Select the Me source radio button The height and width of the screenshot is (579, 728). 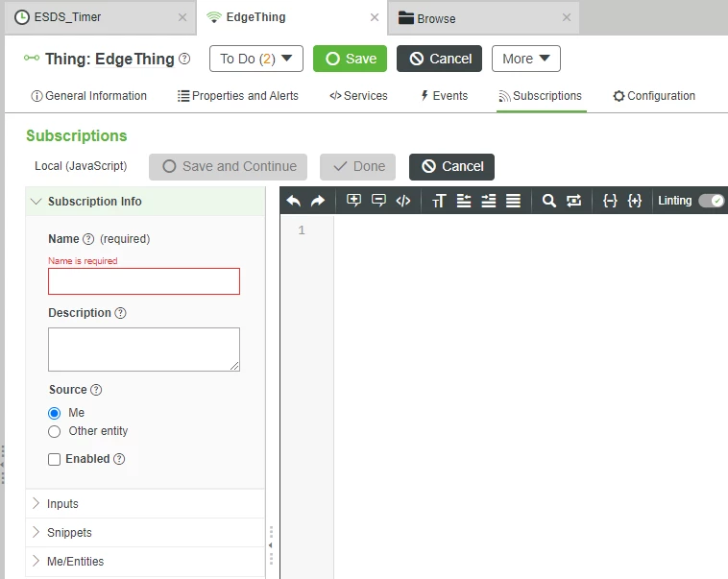[55, 413]
